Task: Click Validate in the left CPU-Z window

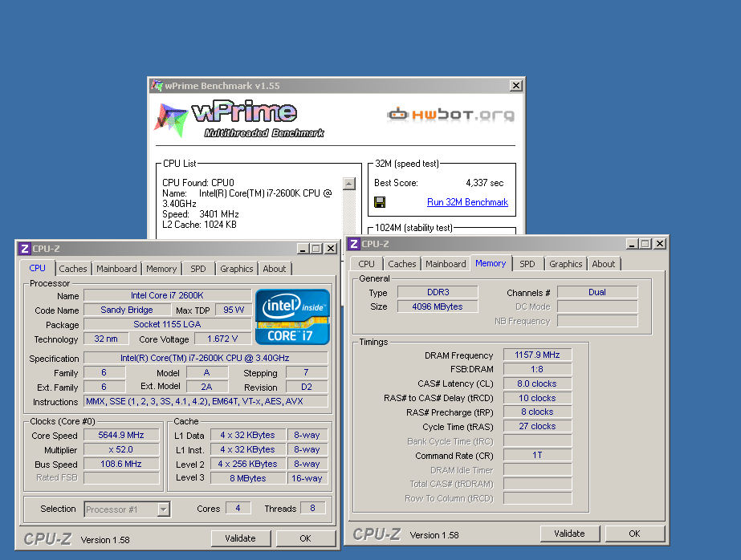Action: (x=241, y=538)
